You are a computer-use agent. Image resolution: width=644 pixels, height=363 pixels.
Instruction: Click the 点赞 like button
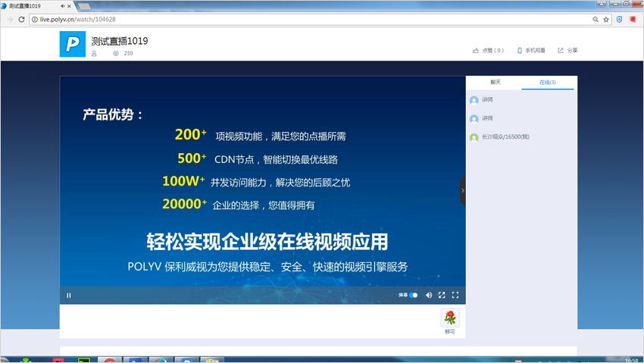(x=488, y=51)
